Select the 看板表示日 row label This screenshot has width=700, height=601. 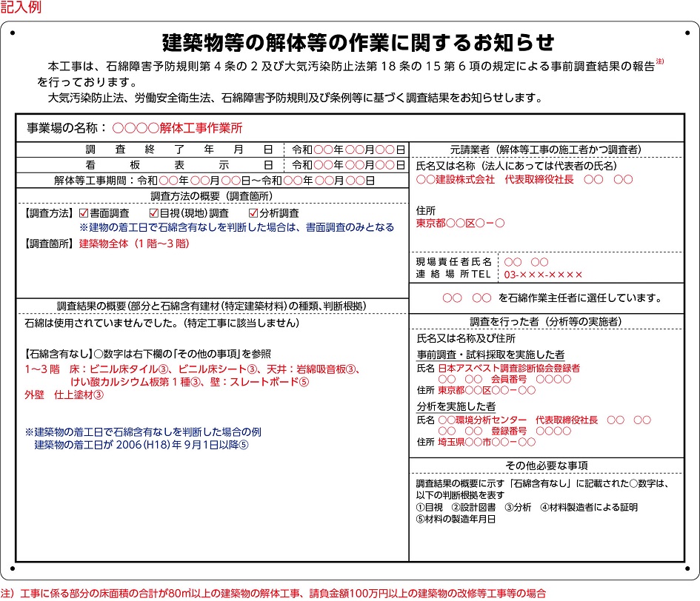click(x=179, y=165)
